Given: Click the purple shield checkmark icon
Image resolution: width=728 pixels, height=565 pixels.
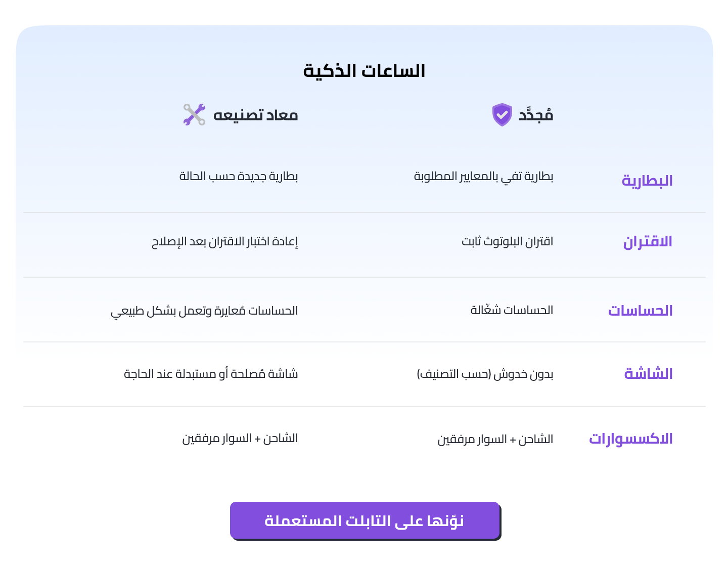Looking at the screenshot, I should click(x=502, y=115).
